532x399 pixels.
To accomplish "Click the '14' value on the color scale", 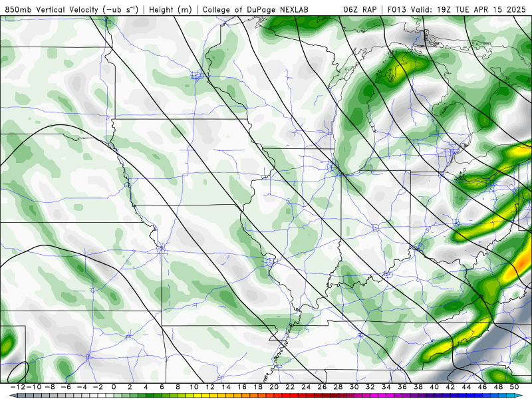I will [226, 387].
